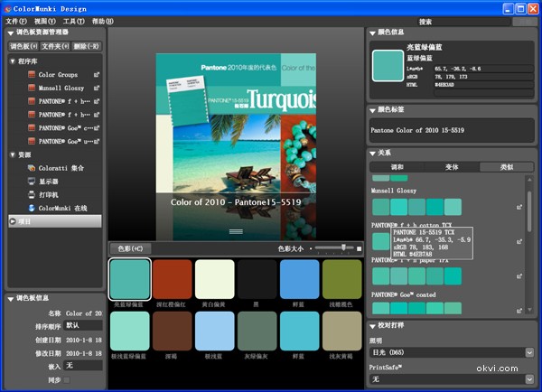Select the 黄白偏黄 cream swatch
The height and width of the screenshot is (392, 542).
[215, 279]
